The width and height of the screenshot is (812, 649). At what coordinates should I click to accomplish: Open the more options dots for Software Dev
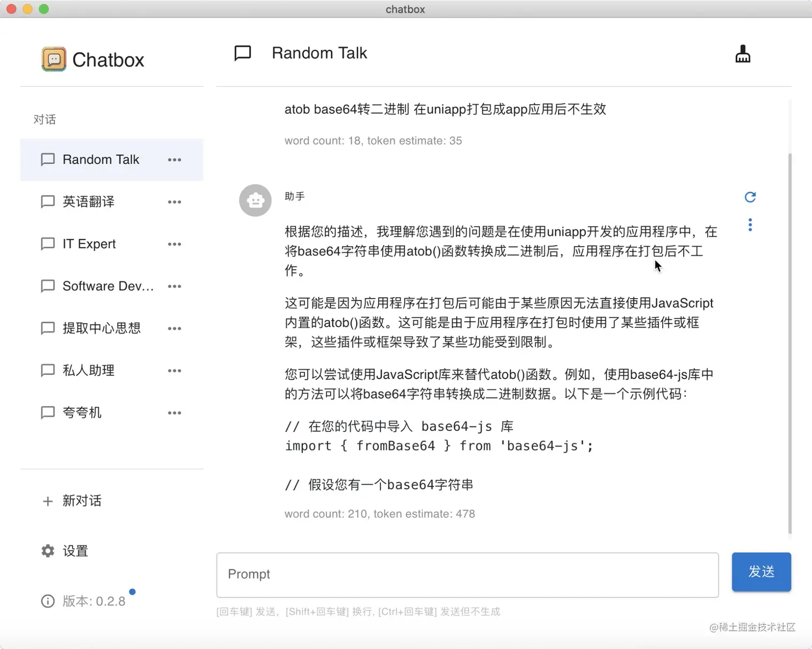click(x=175, y=286)
